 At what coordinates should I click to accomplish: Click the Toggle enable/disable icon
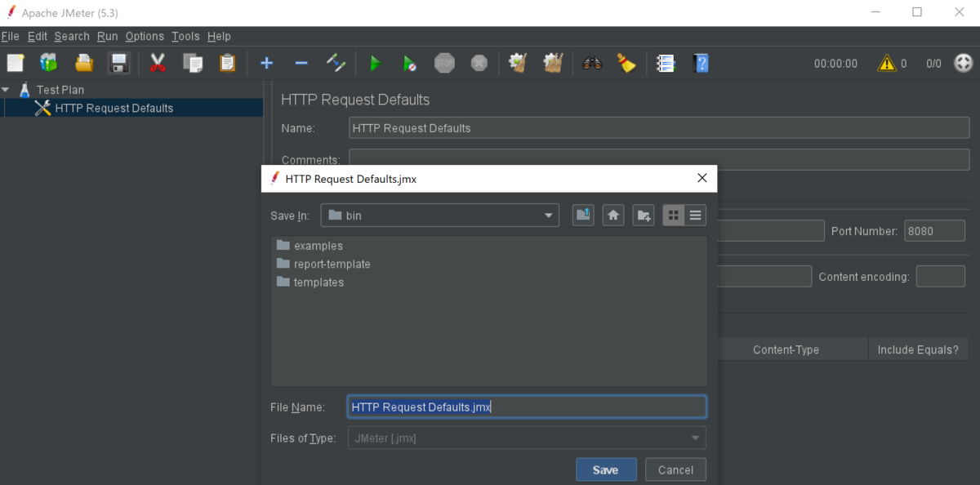(x=336, y=63)
